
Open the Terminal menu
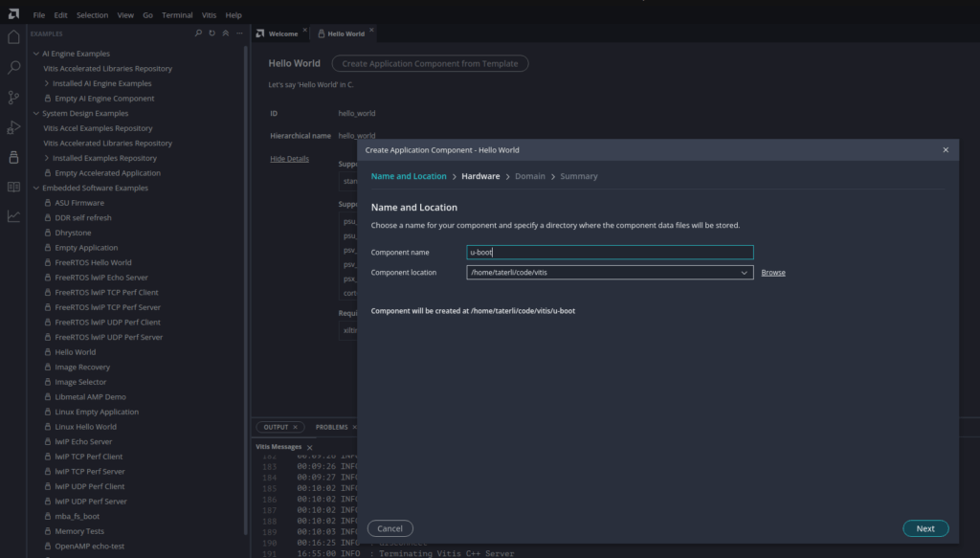click(x=177, y=15)
